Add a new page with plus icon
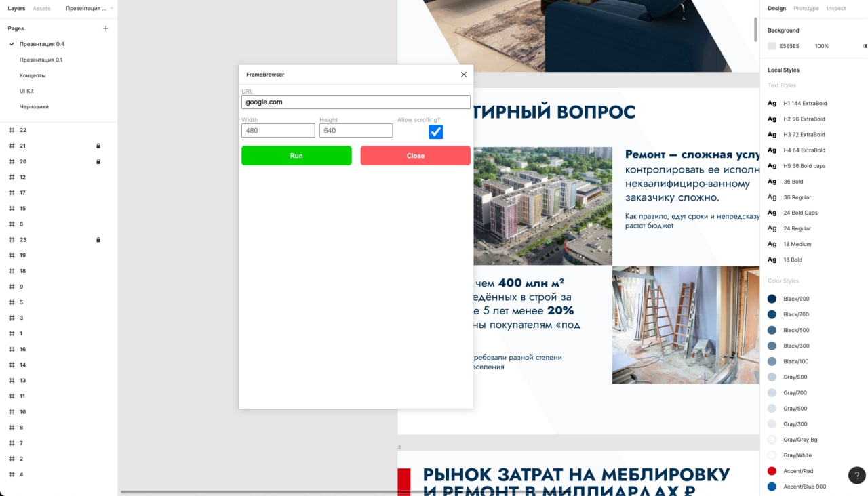The height and width of the screenshot is (496, 868). [x=105, y=28]
